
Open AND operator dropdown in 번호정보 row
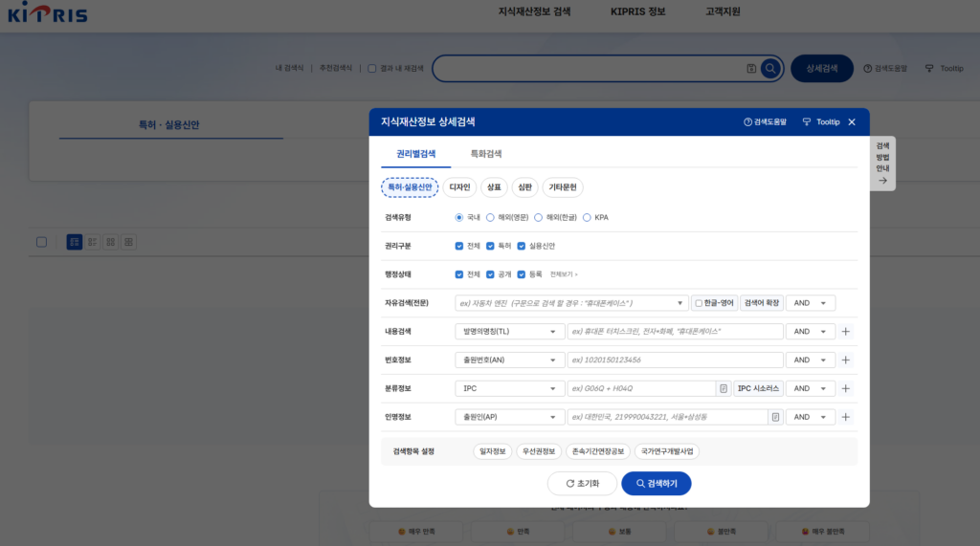pos(810,360)
